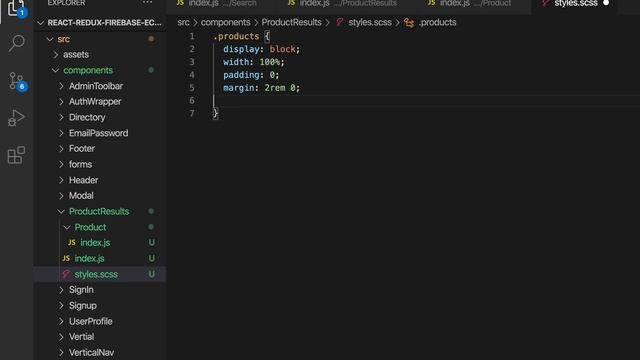Open the Source Control view
640x360 pixels.
pos(17,81)
